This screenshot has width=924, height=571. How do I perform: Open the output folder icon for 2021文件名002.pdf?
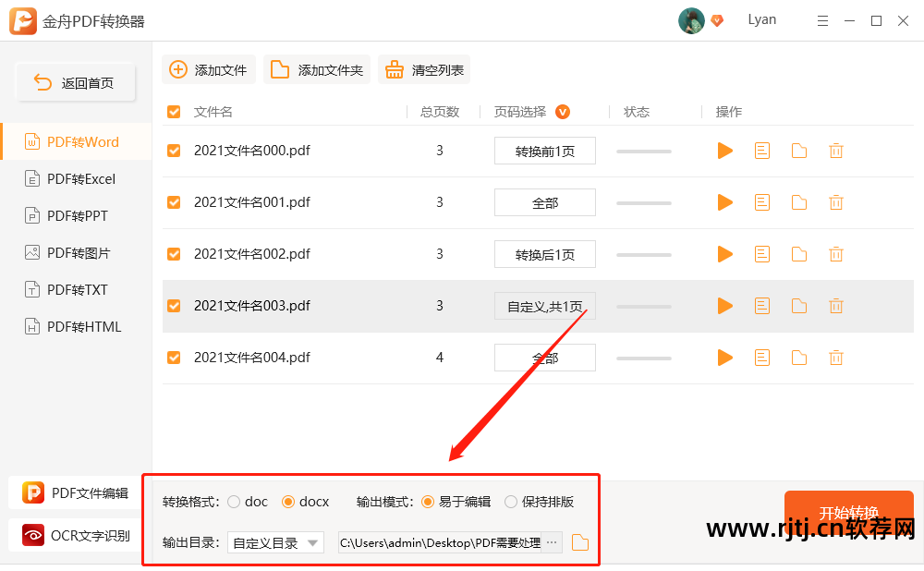click(x=798, y=253)
